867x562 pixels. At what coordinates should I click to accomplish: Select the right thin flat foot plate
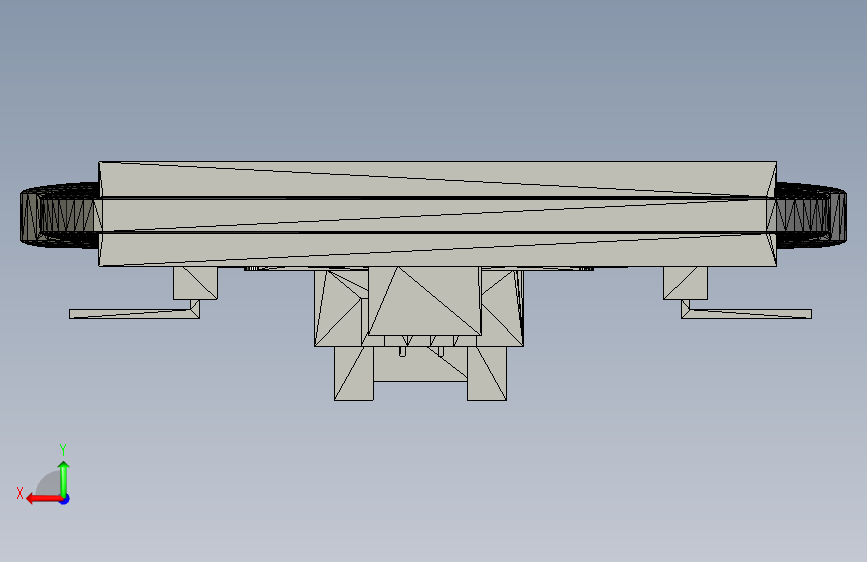[x=746, y=313]
